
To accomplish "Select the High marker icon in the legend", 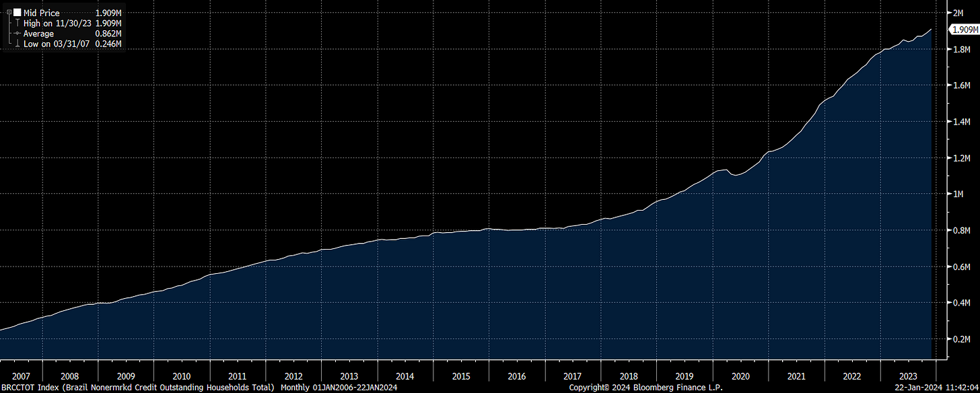I will point(16,23).
